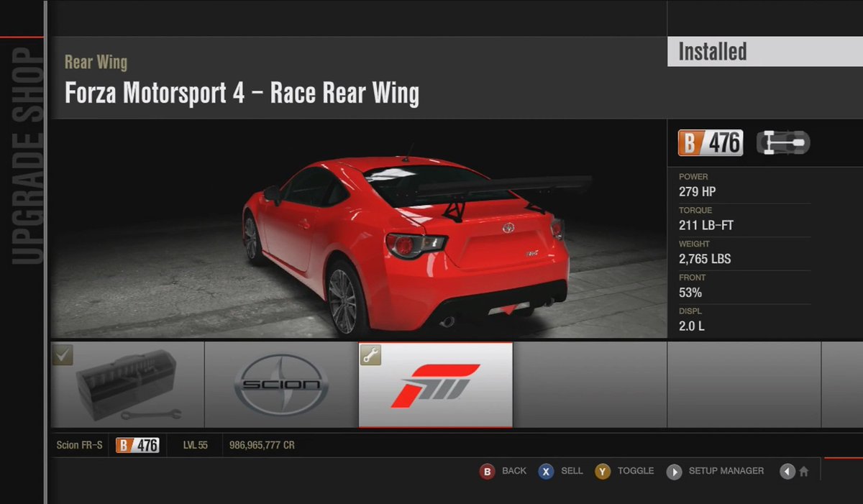This screenshot has width=863, height=504.
Task: Click the red B Back button icon
Action: [487, 472]
